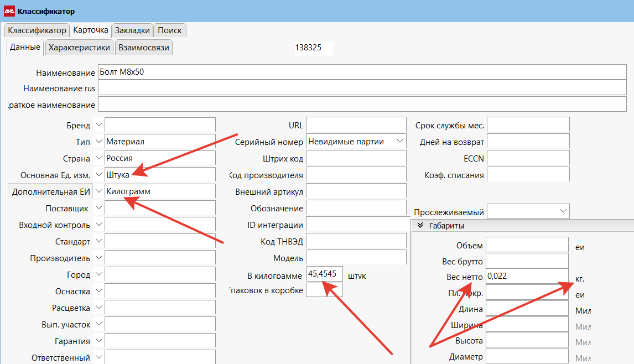Go to the Поиск tab

tap(169, 30)
